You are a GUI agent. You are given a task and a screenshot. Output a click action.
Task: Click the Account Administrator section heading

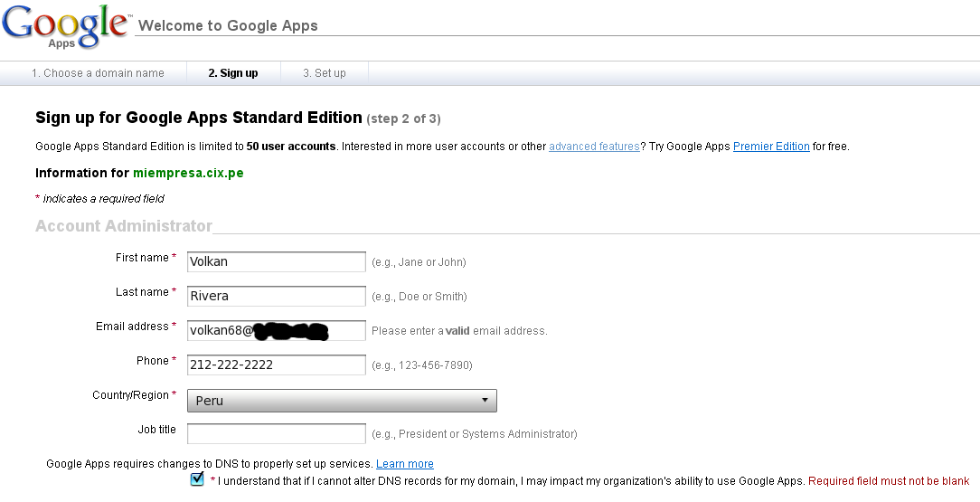coord(124,226)
